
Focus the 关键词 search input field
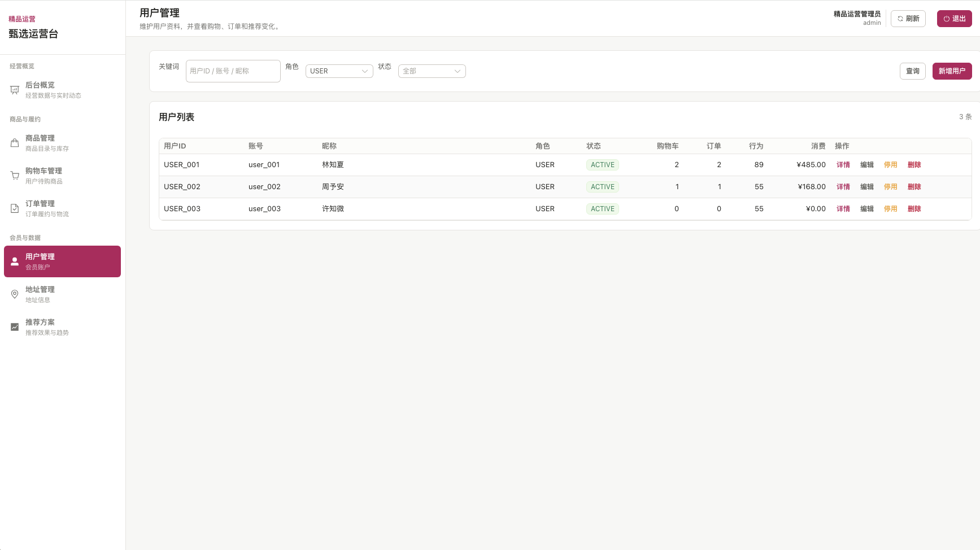(x=233, y=71)
